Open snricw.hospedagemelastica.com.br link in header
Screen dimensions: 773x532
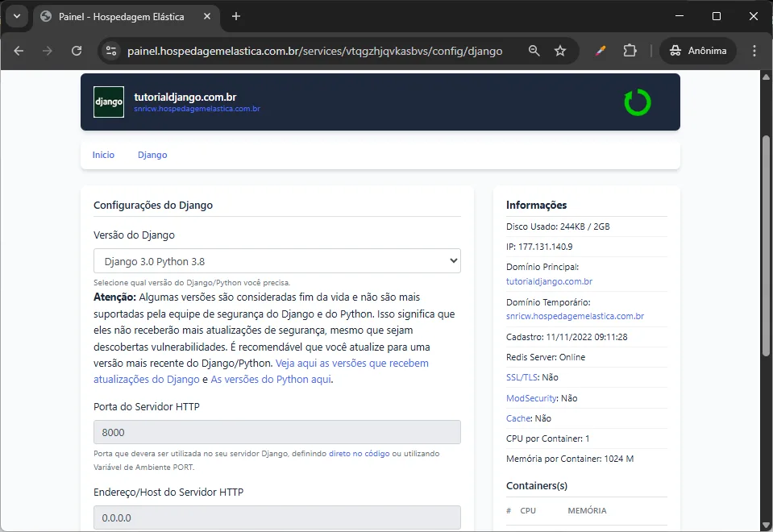[197, 109]
